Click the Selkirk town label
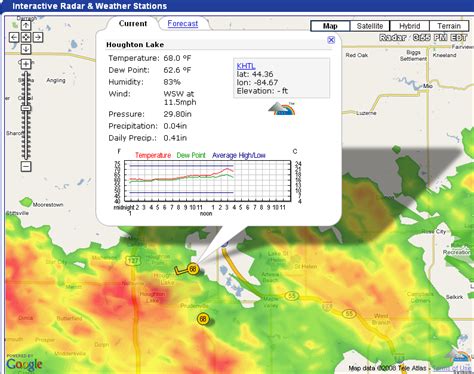The image size is (474, 374). (454, 297)
